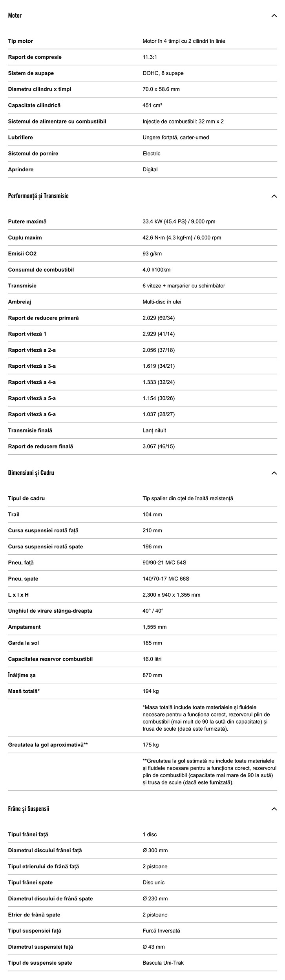Collapse the Performanță și Transmisie chevron
285x980 pixels.
tap(274, 196)
